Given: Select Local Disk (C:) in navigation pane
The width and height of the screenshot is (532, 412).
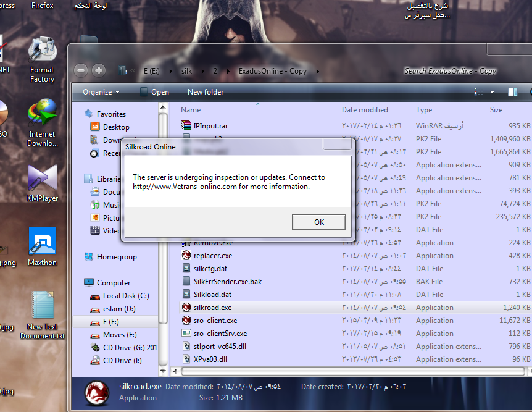Looking at the screenshot, I should pos(120,296).
